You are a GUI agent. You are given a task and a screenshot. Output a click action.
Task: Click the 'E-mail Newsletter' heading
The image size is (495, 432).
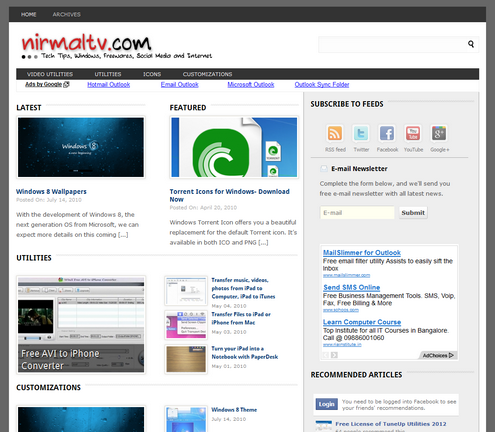click(359, 169)
